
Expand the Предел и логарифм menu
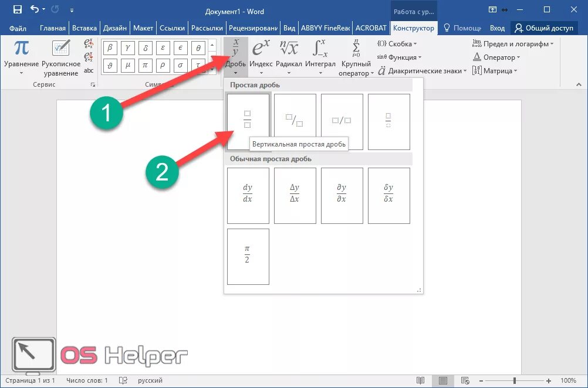click(513, 44)
